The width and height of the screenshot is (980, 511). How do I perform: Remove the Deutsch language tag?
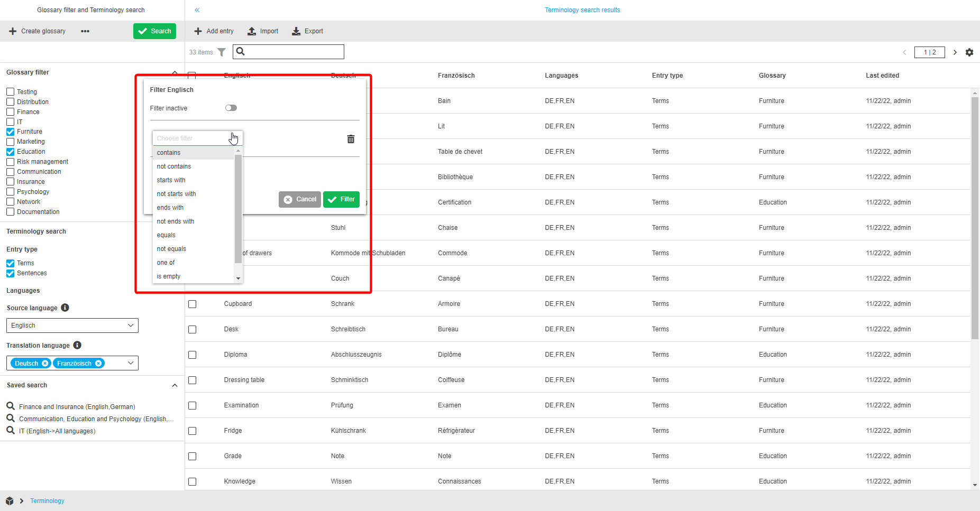pos(45,364)
